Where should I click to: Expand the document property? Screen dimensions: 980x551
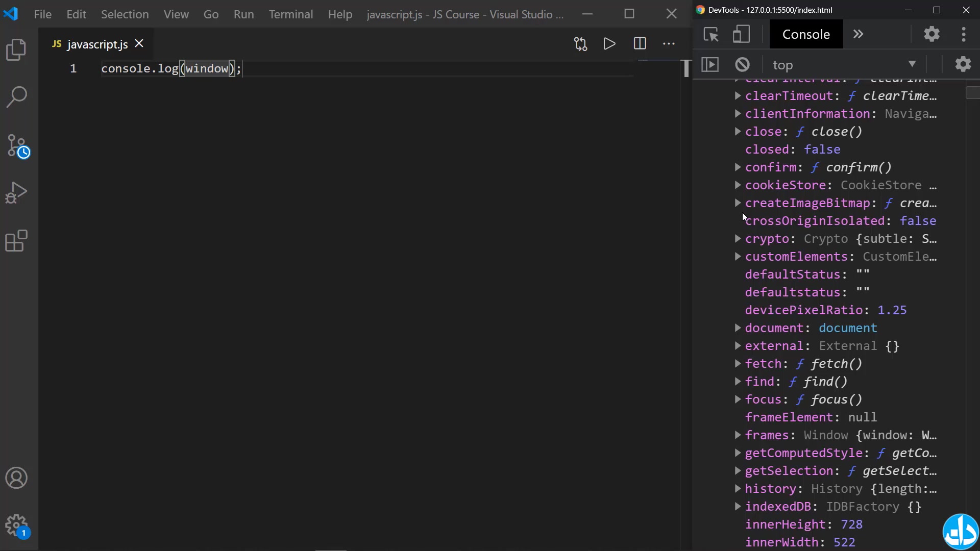(x=738, y=328)
